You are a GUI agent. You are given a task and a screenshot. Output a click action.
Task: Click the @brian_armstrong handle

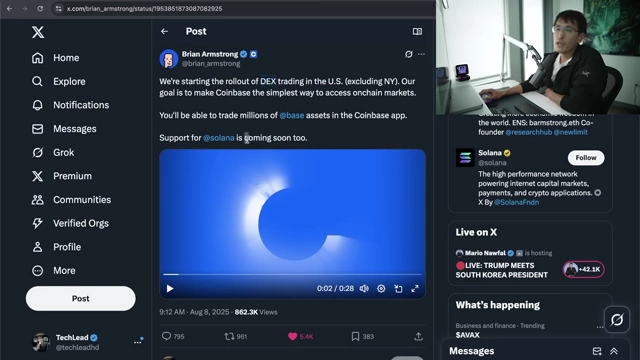click(211, 64)
